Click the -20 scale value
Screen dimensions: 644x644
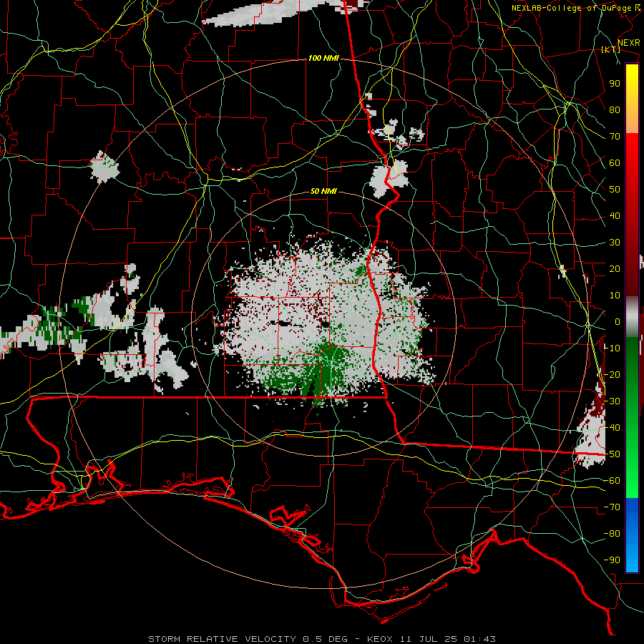point(612,375)
